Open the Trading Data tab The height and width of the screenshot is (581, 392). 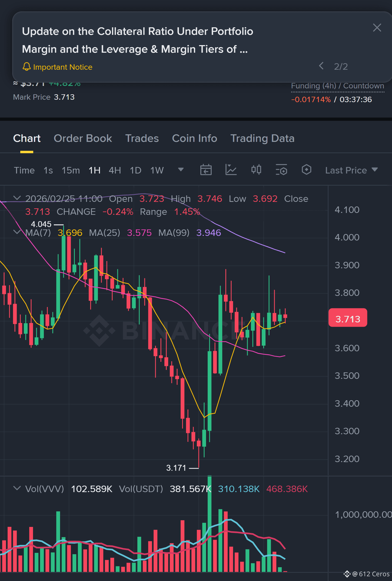pos(262,138)
